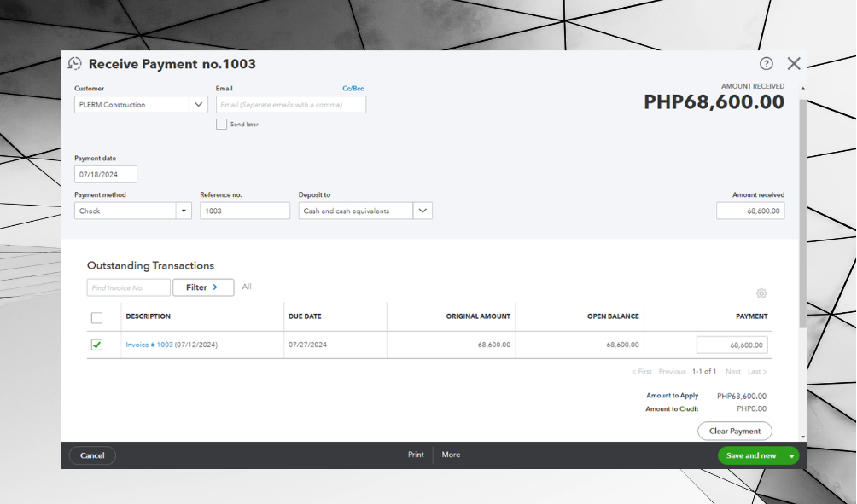
Task: Click the Next pagination link
Action: [x=733, y=371]
